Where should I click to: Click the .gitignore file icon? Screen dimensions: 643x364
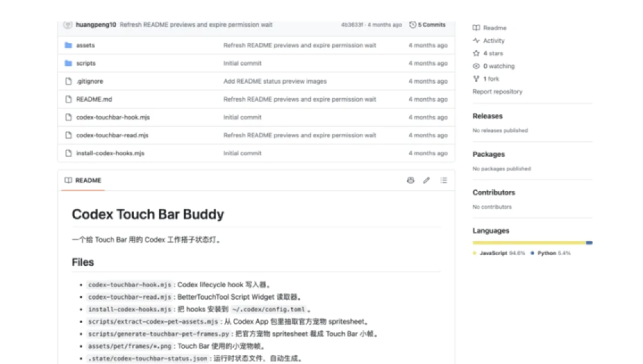68,81
